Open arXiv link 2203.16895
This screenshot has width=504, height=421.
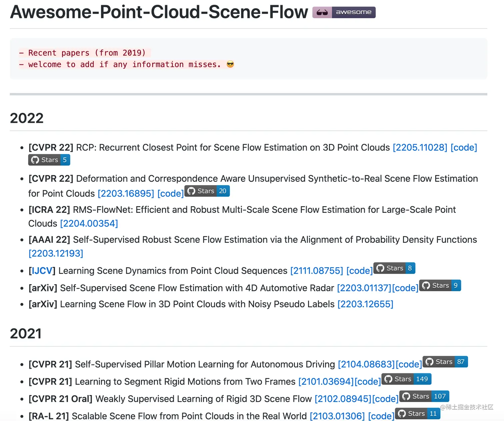[x=126, y=193]
